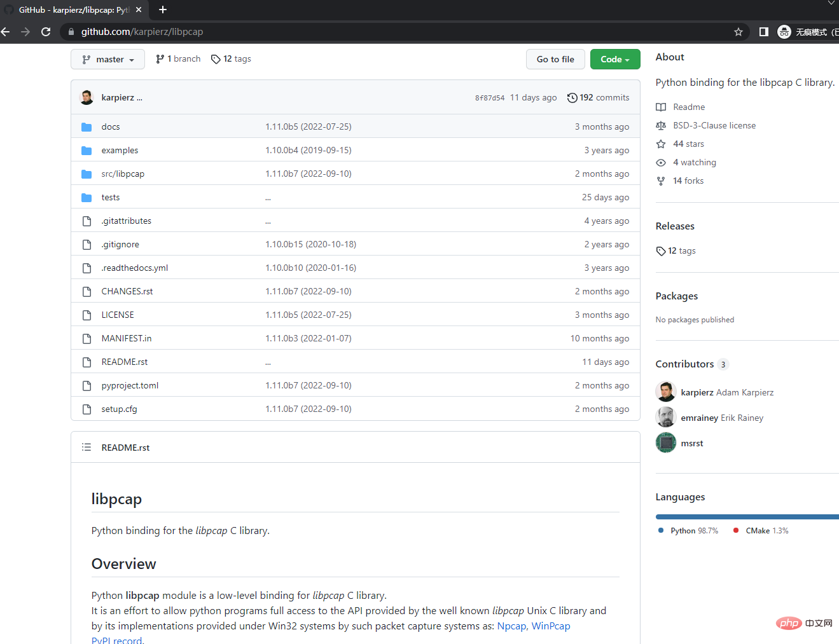
Task: Click the Readme book icon in About
Action: click(x=662, y=107)
